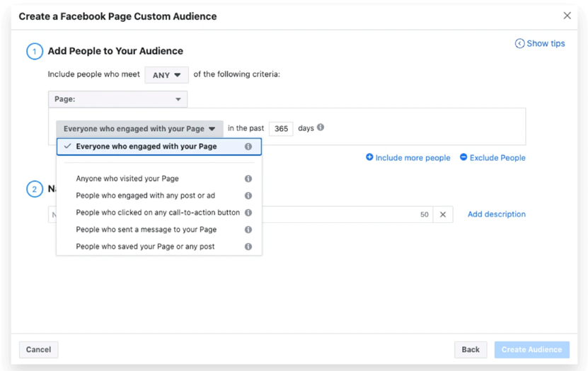Select 'Anyone who visited your Page' option
The width and height of the screenshot is (588, 371).
click(x=127, y=179)
